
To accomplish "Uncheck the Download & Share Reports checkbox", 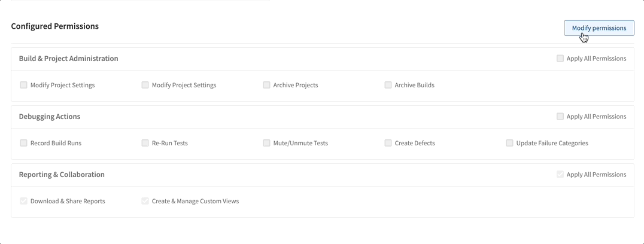I will [24, 201].
